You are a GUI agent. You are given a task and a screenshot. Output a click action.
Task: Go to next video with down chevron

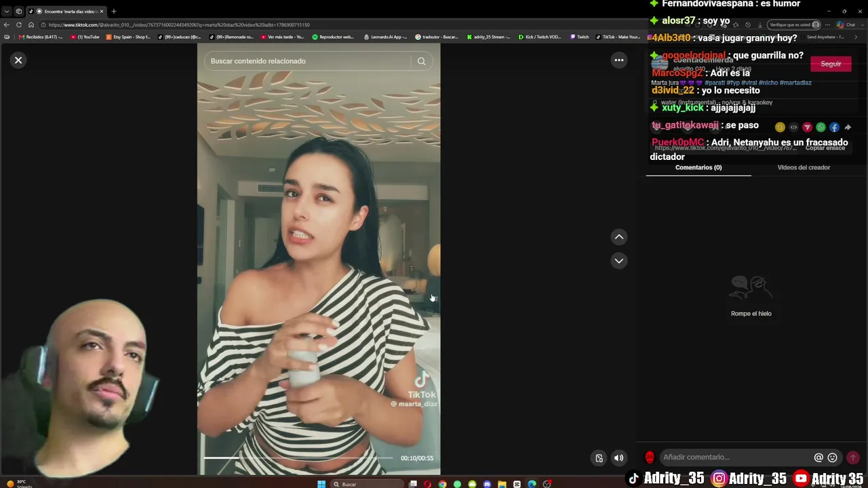tap(618, 261)
